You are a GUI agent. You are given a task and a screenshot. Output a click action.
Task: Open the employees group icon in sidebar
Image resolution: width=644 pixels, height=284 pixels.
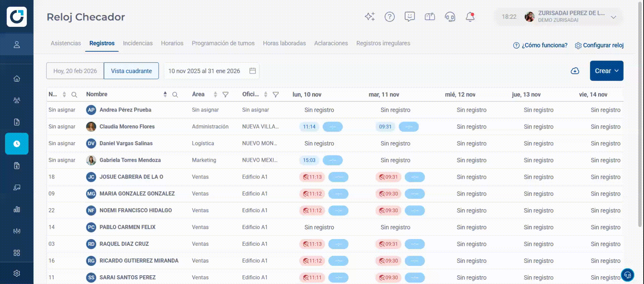tap(17, 100)
